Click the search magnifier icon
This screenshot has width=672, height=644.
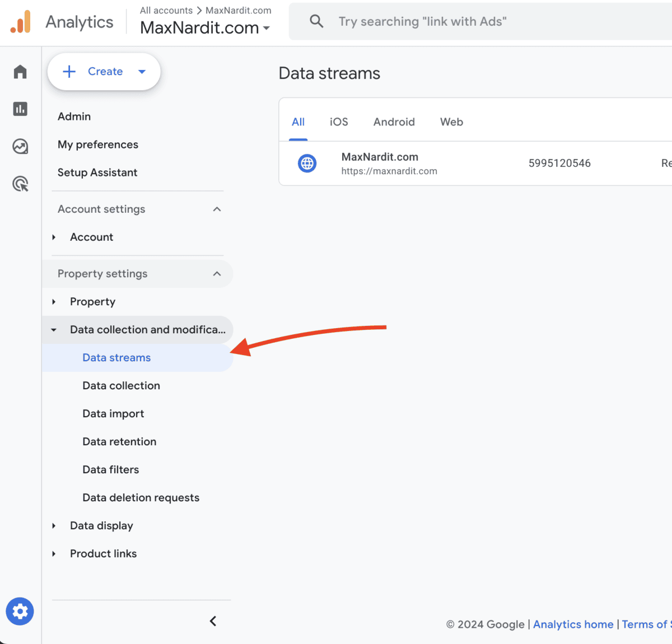316,21
